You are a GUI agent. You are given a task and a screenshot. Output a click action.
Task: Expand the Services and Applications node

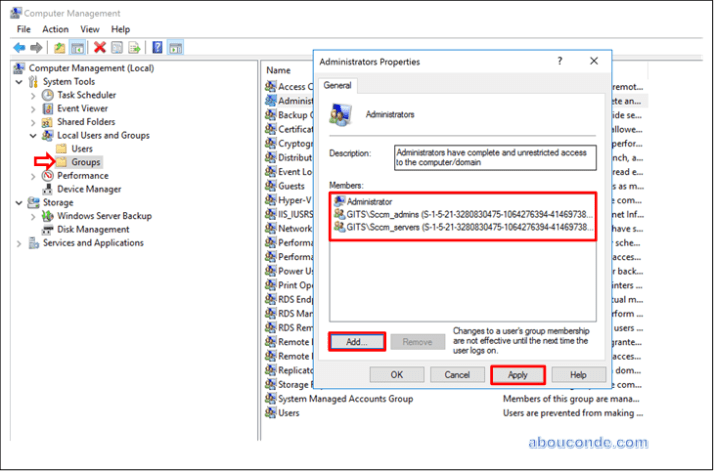click(20, 243)
